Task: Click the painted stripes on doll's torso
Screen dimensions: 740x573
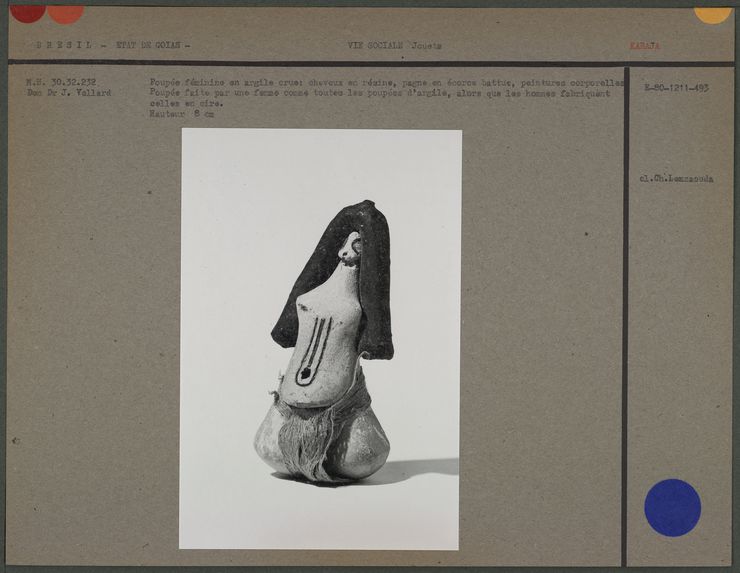Action: (x=312, y=348)
